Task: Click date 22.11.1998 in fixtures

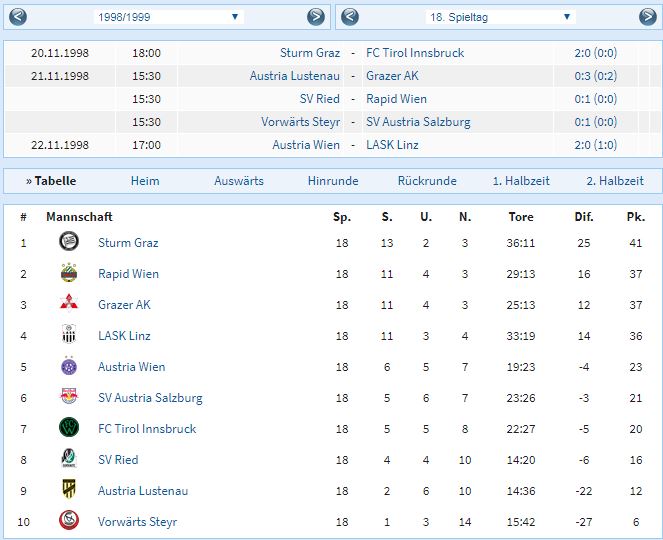Action: pyautogui.click(x=60, y=145)
